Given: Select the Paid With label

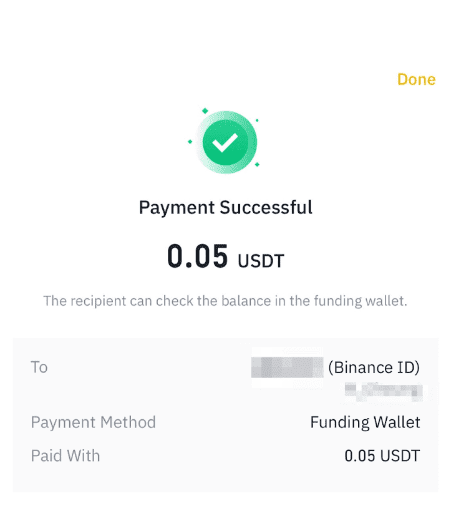Looking at the screenshot, I should pos(65,456).
